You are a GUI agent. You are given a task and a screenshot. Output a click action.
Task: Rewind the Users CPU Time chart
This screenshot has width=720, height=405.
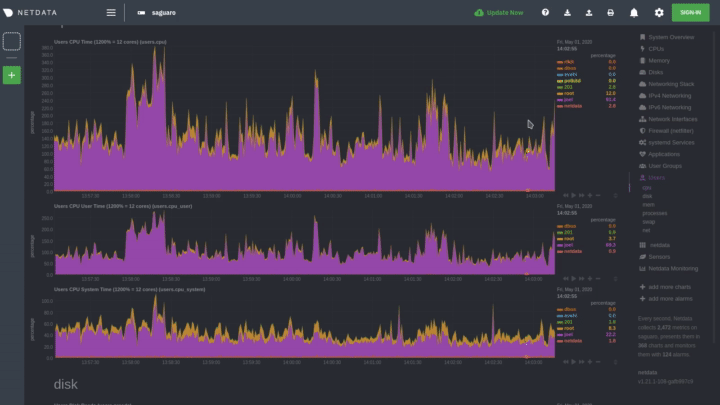(x=566, y=196)
